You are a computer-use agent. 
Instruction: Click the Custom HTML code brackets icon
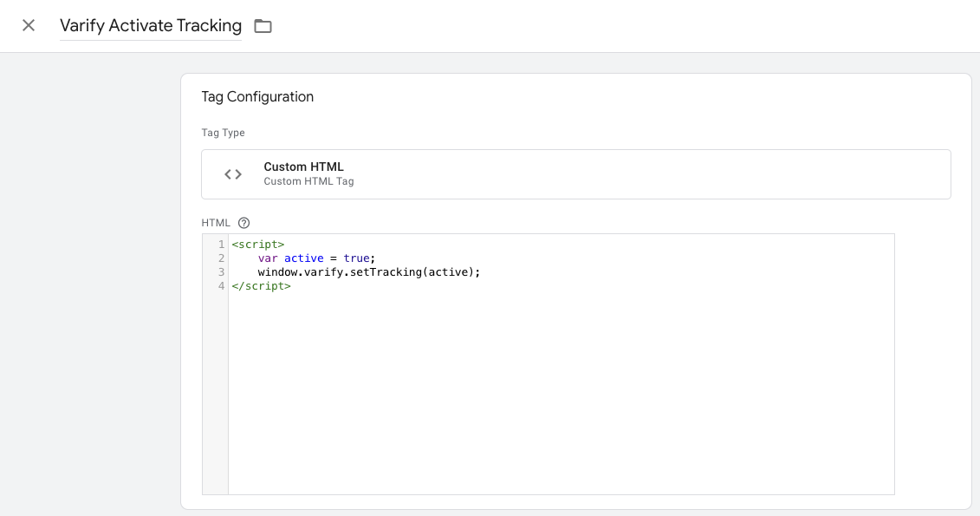coord(233,174)
